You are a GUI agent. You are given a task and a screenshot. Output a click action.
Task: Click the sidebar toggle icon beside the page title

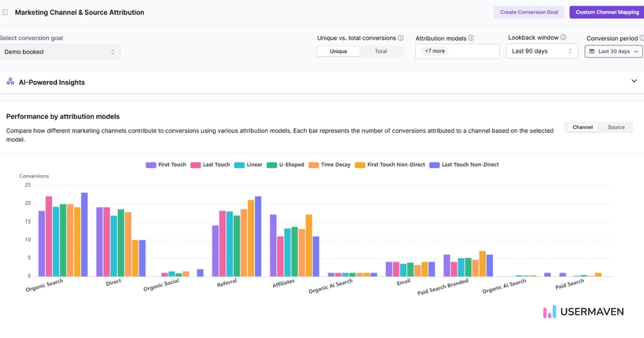5,12
